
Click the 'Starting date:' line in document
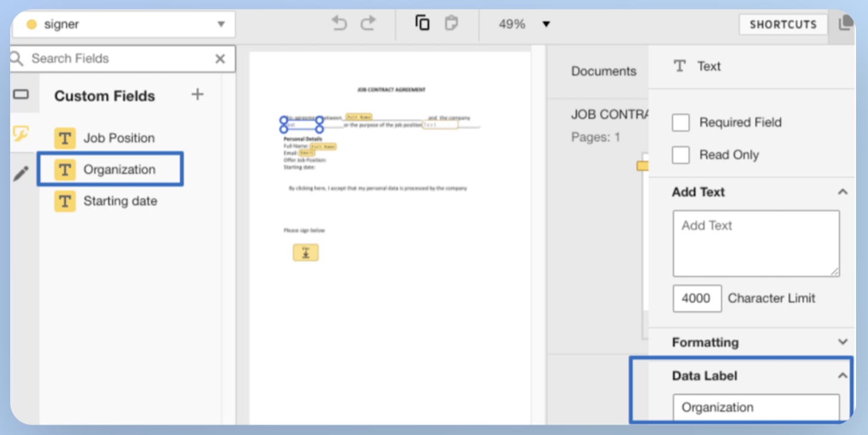pos(299,167)
